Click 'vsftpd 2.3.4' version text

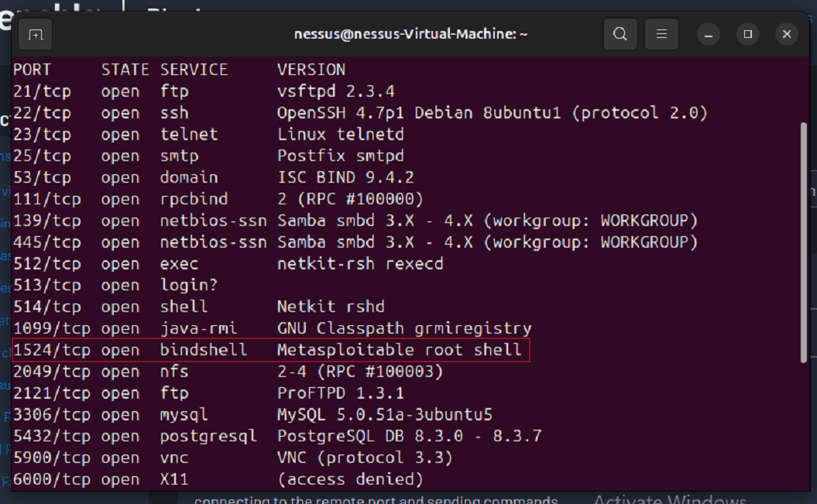tap(336, 91)
